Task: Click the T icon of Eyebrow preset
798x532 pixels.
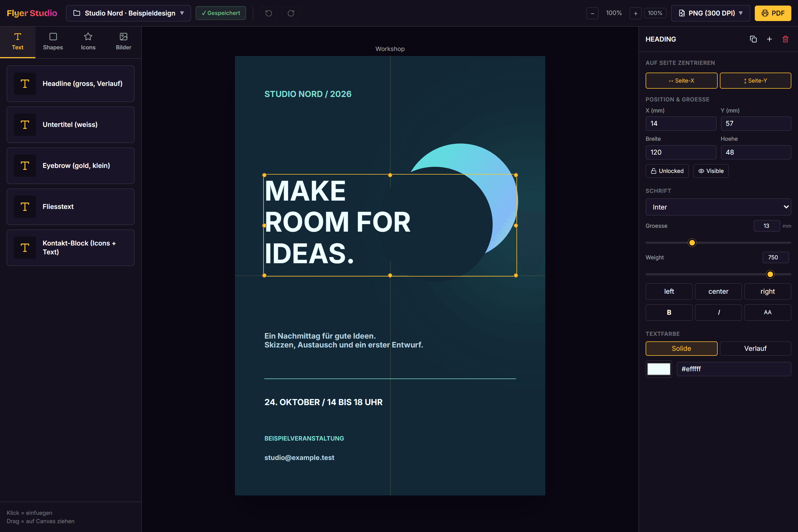Action: pos(25,166)
